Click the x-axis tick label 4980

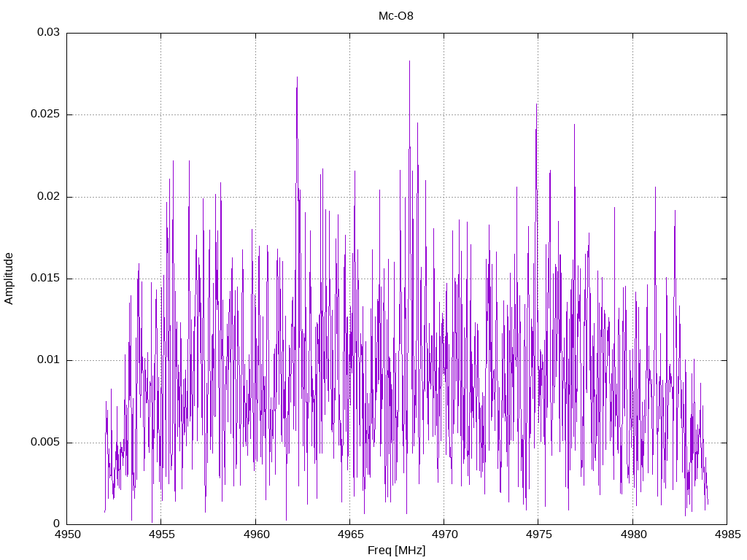[x=633, y=534]
